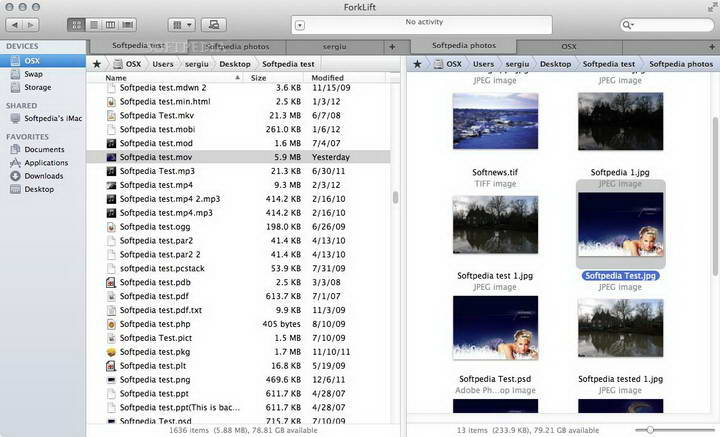Screen dimensions: 720x437
Task: Click the back navigation arrow
Action: point(13,24)
